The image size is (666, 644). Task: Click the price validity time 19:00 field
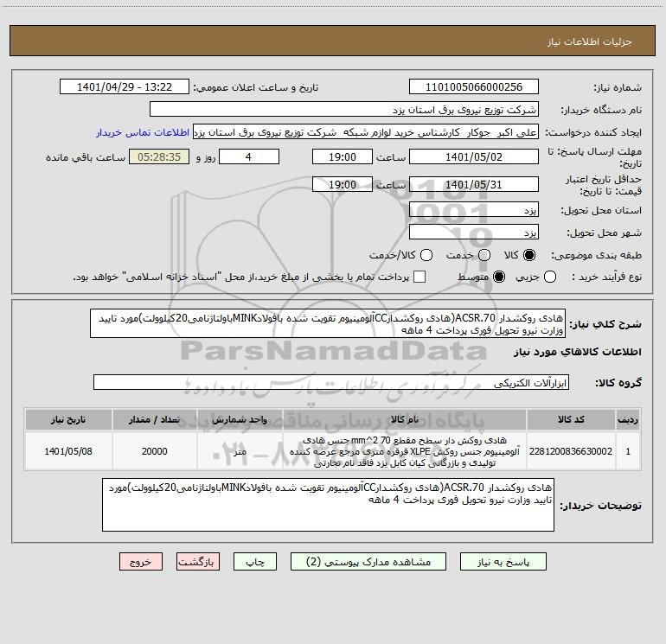click(x=343, y=184)
